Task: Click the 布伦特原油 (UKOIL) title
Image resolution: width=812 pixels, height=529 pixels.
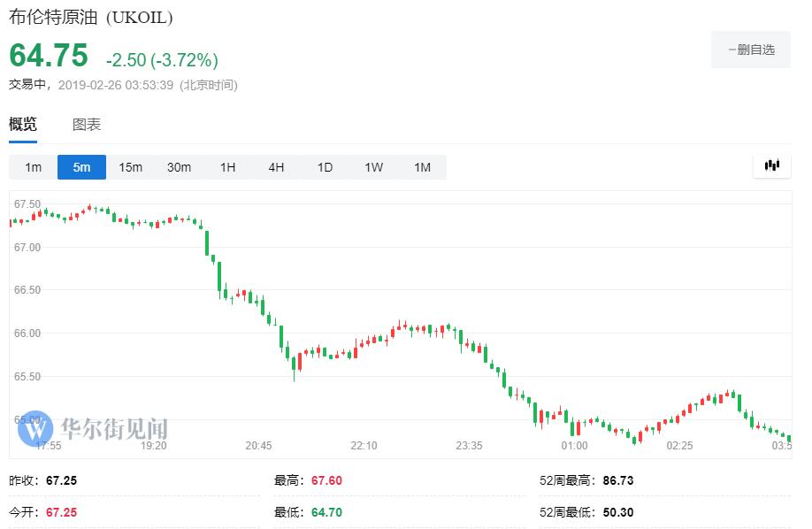Action: (91, 18)
